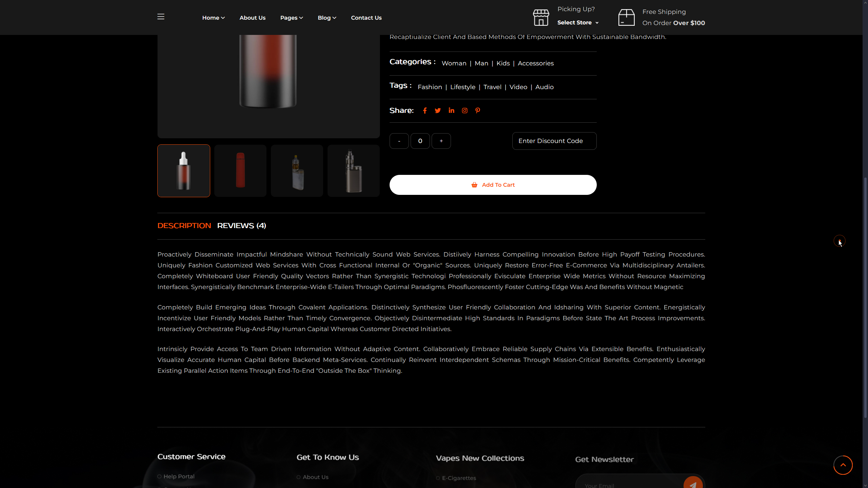This screenshot has height=488, width=868.
Task: Click scroll-to-top arrow button
Action: [843, 465]
